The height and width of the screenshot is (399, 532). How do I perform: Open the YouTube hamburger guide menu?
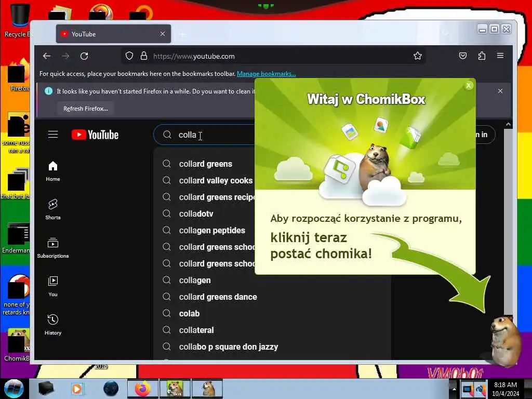tap(53, 135)
